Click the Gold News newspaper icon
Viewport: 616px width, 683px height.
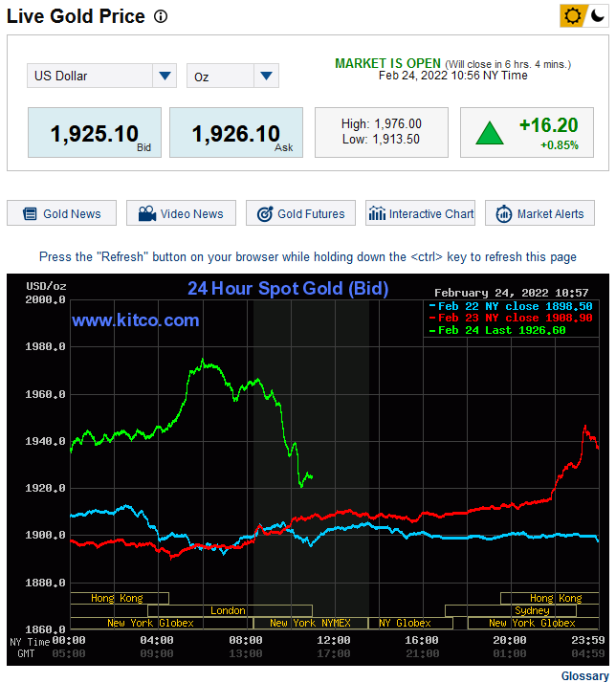tap(30, 214)
